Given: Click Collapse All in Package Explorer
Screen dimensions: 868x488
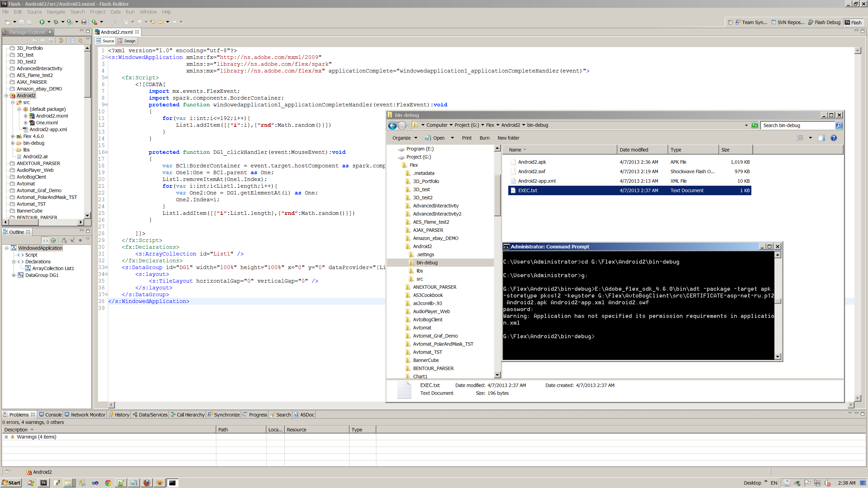Looking at the screenshot, I should click(73, 40).
